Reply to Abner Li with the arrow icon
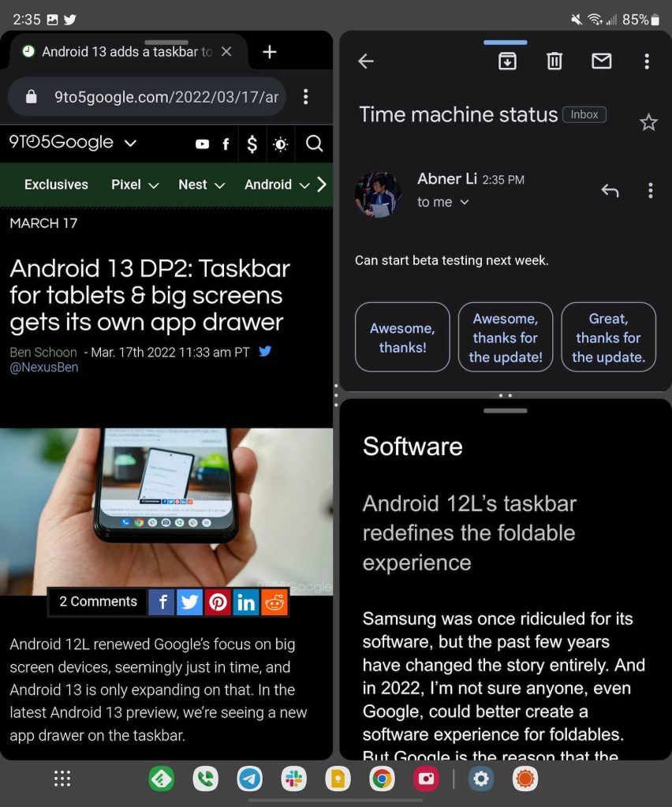 (x=610, y=190)
